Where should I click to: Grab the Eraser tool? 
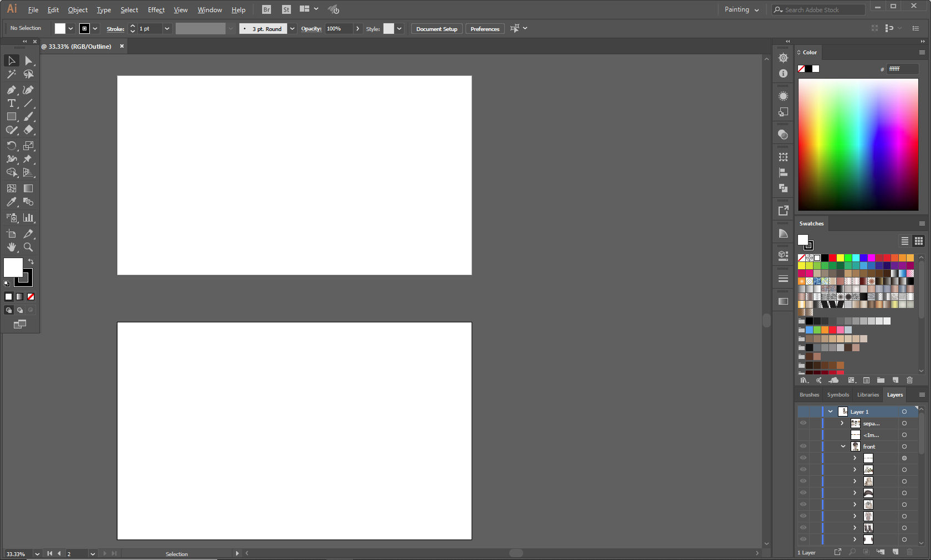[x=28, y=130]
